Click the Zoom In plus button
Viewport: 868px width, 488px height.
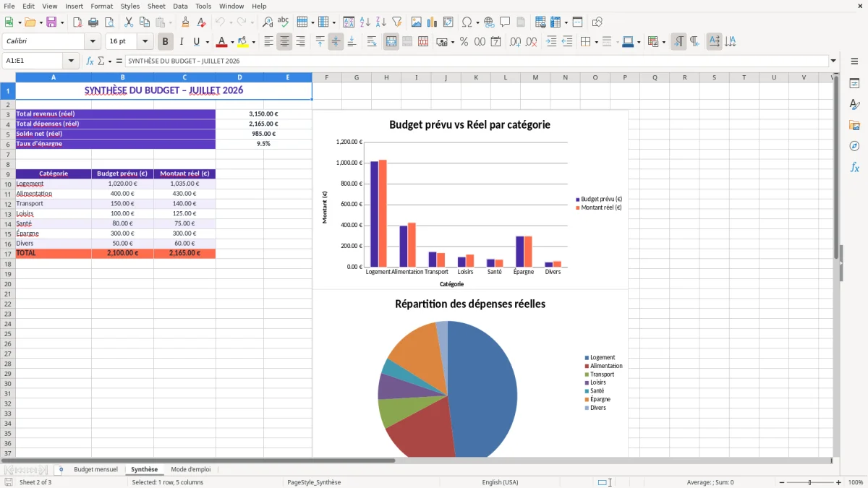[x=838, y=482]
